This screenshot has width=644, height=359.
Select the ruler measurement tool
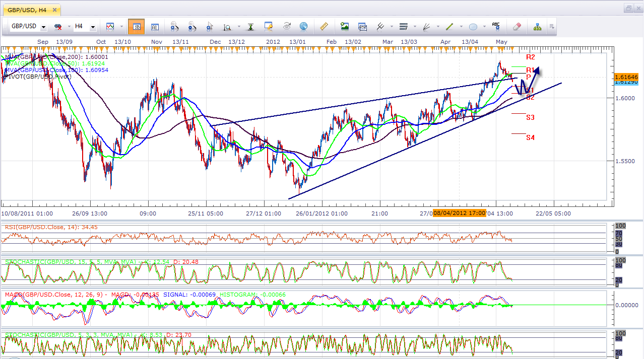(324, 26)
